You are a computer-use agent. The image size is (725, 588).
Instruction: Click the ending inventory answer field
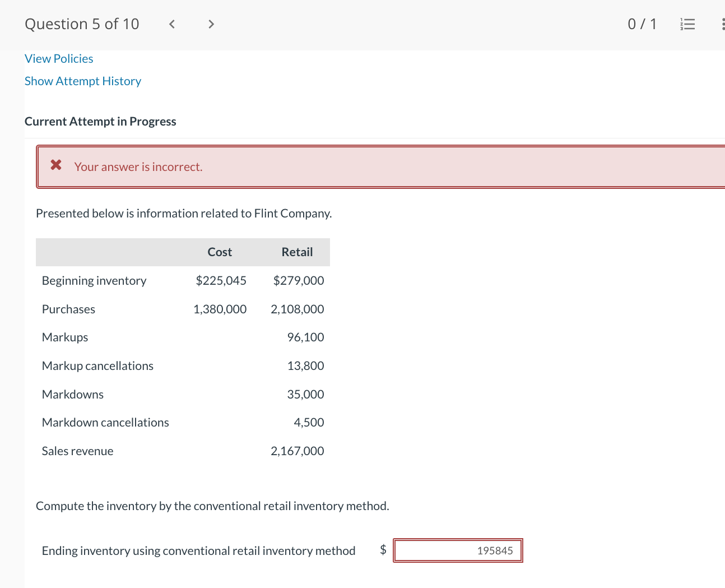tap(458, 550)
